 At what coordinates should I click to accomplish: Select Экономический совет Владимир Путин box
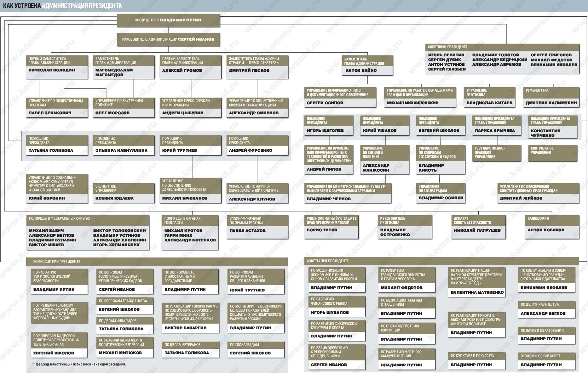pyautogui.click(x=547, y=361)
